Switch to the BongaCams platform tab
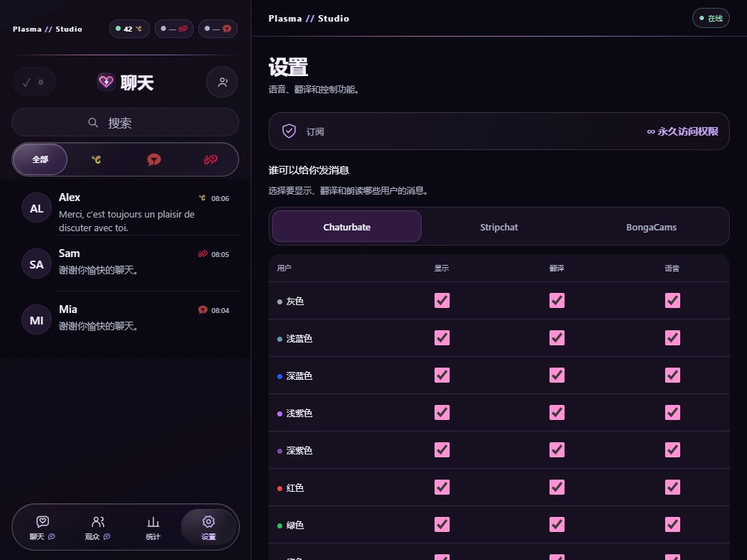 click(651, 227)
